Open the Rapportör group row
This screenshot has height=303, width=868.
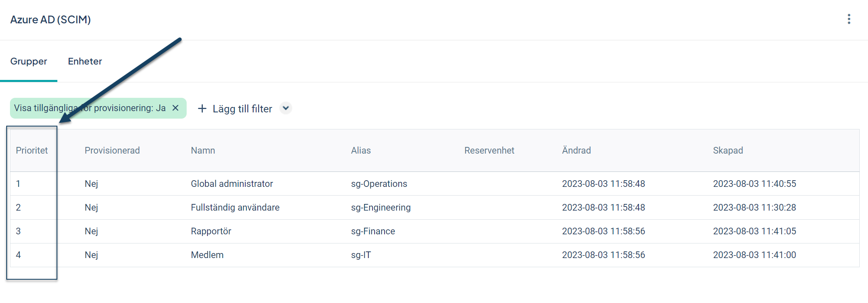pos(434,231)
